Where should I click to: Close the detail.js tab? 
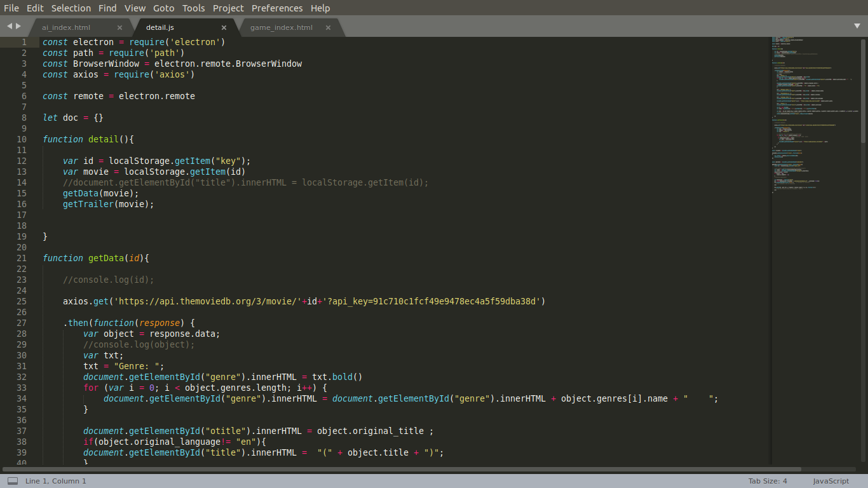tap(224, 27)
